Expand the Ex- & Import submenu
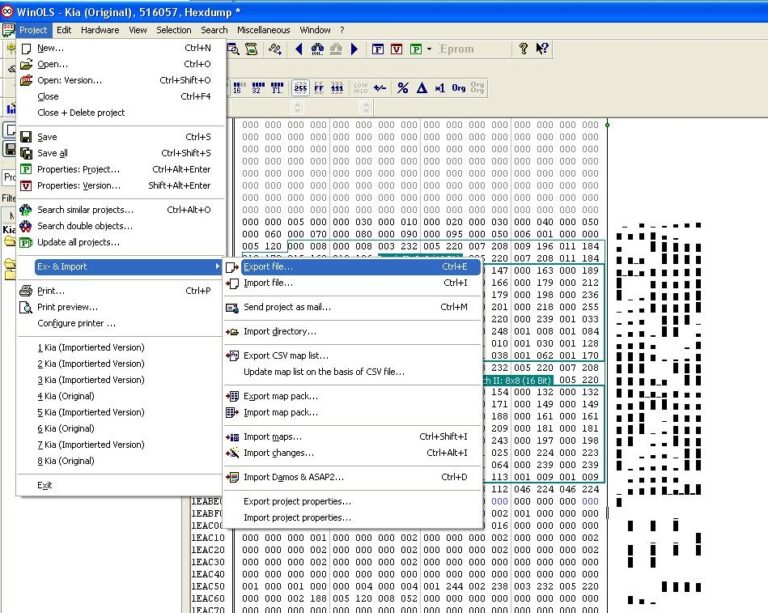 point(121,266)
